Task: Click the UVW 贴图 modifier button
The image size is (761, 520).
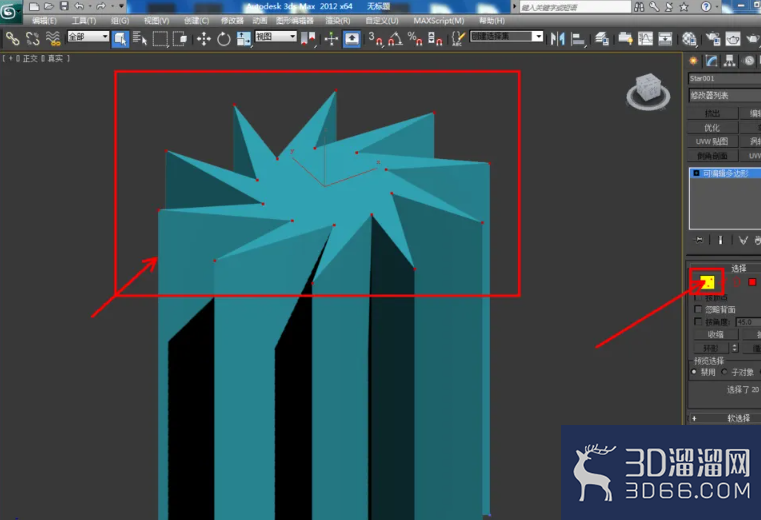Action: click(x=712, y=141)
